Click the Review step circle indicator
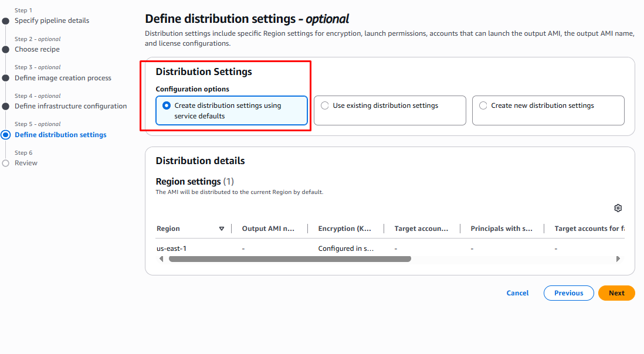The image size is (644, 354). point(6,163)
